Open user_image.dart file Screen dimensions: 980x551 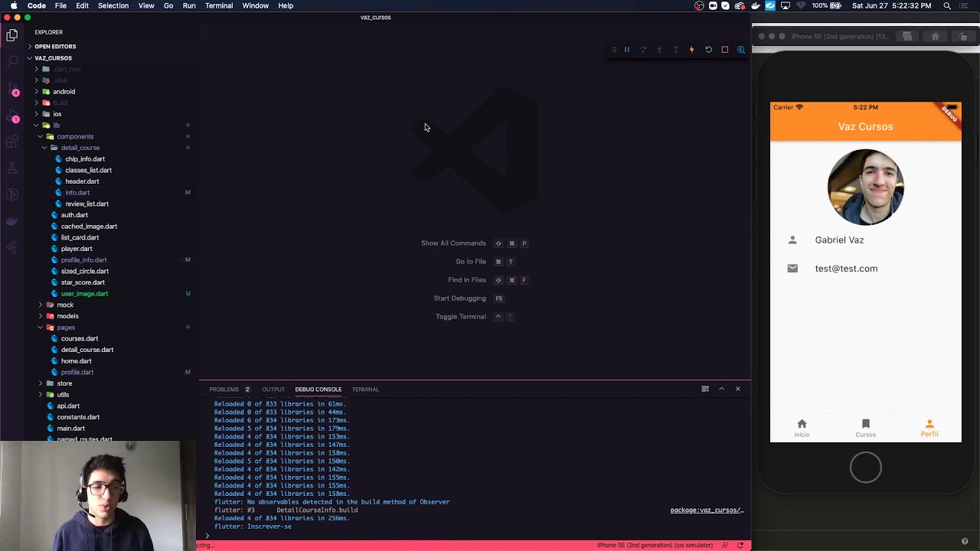(84, 294)
